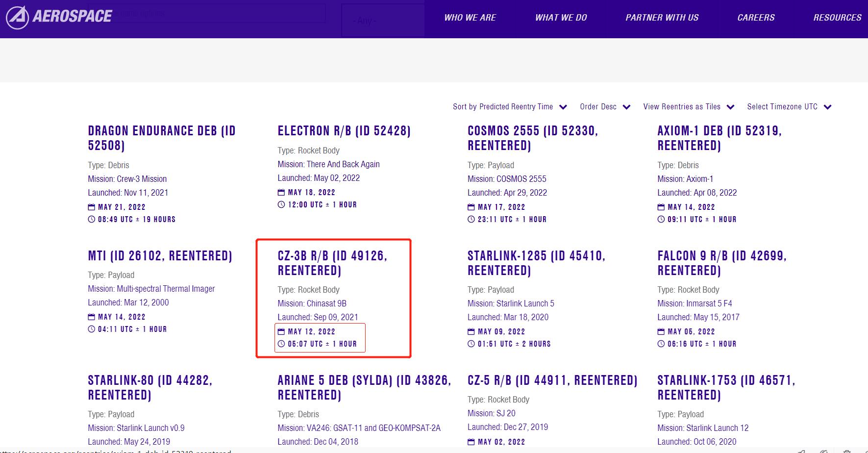Click the 08:49 UTC ± 19 Hours text

(x=137, y=219)
